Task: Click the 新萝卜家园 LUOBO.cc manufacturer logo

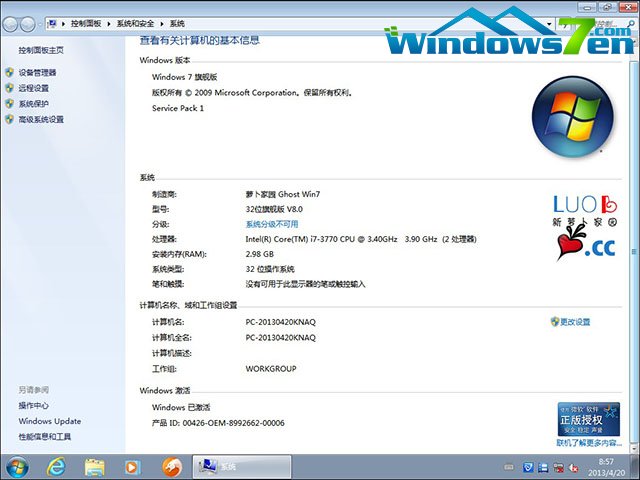Action: [x=585, y=227]
